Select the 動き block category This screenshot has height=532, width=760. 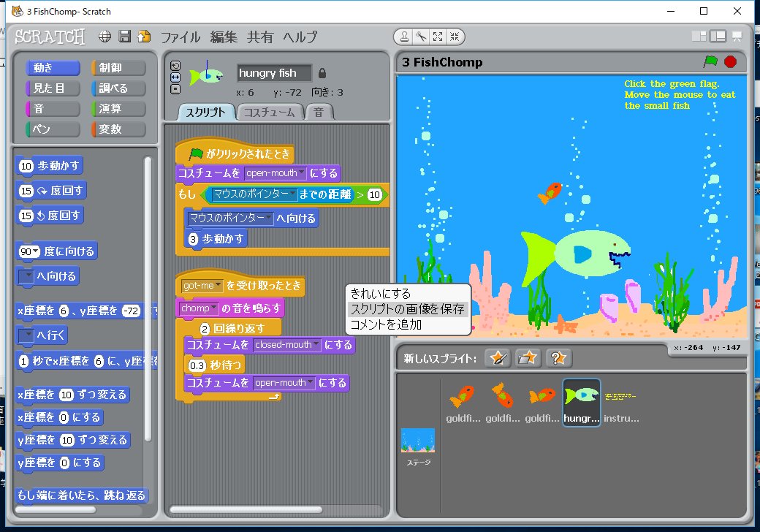pos(53,68)
